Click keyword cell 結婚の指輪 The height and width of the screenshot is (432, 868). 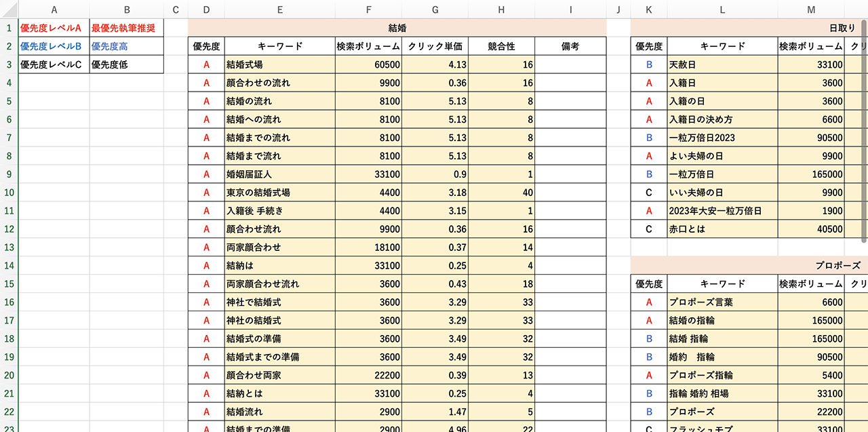(722, 321)
